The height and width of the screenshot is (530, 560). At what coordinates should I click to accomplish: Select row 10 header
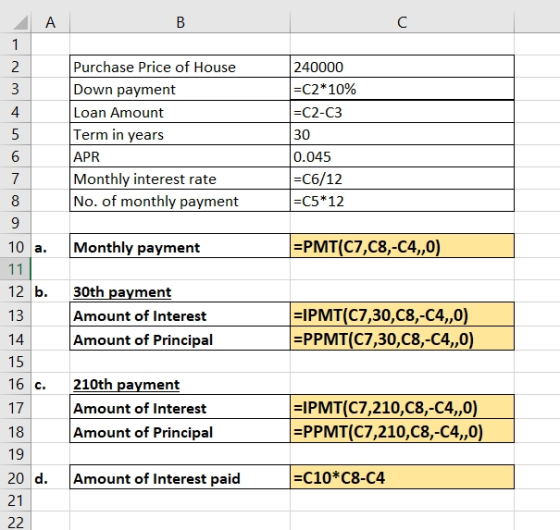15,246
